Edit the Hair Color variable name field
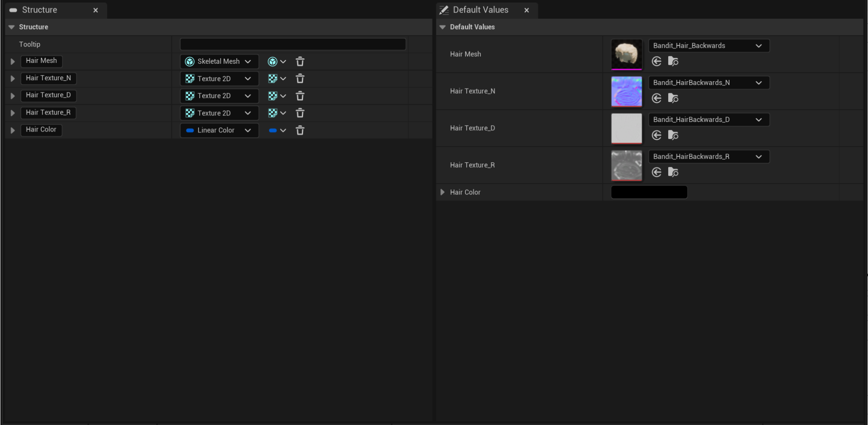Screen dimensions: 868x425 click(x=41, y=129)
